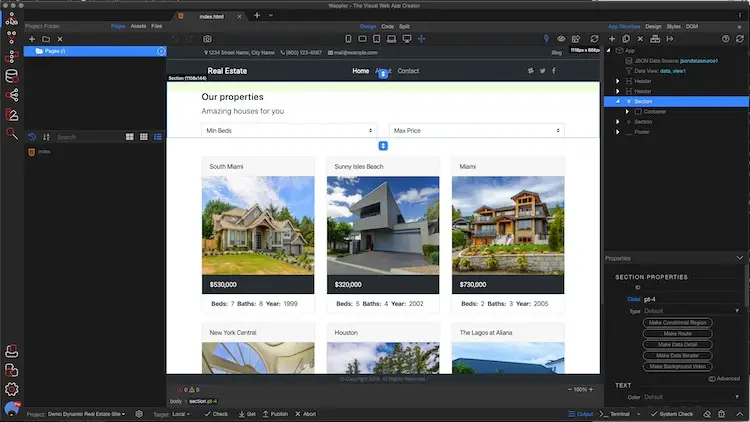The width and height of the screenshot is (750, 422).
Task: Click Make Background Video button
Action: pos(677,366)
